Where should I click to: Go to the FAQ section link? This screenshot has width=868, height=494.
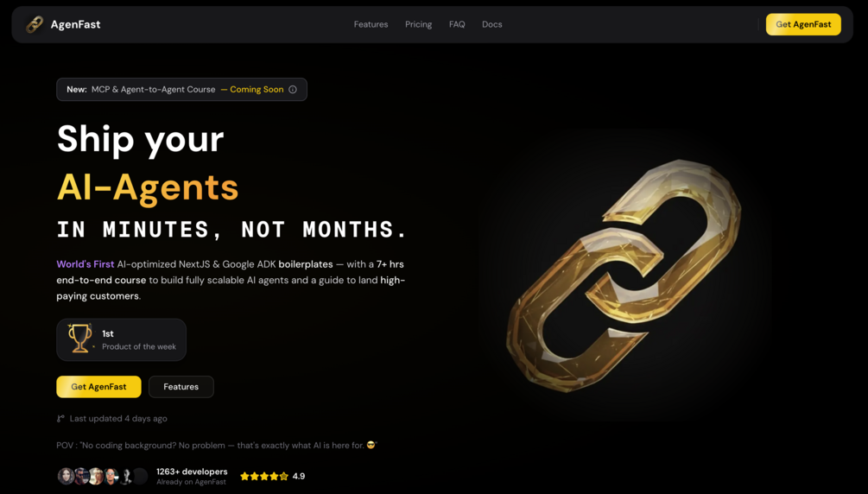pyautogui.click(x=457, y=24)
